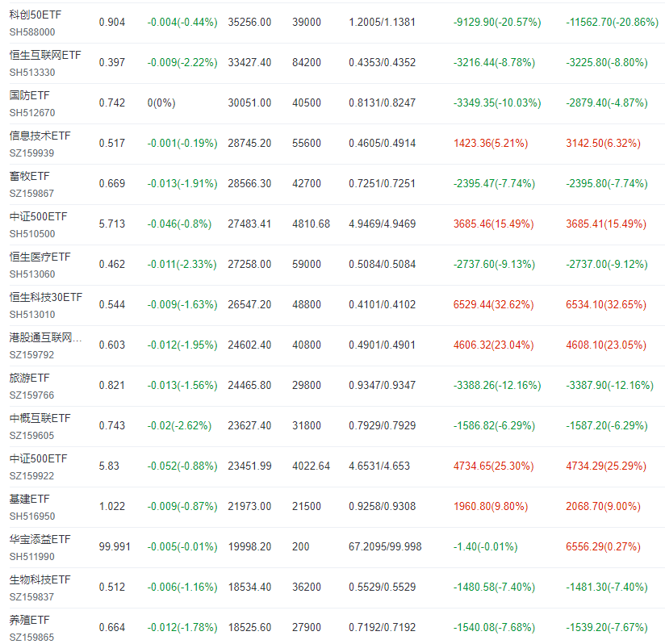Select the code SH511990

click(32, 557)
